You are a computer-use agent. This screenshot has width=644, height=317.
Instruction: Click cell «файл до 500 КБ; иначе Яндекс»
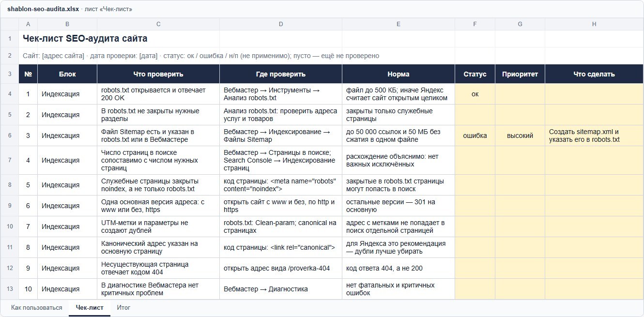tap(399, 94)
